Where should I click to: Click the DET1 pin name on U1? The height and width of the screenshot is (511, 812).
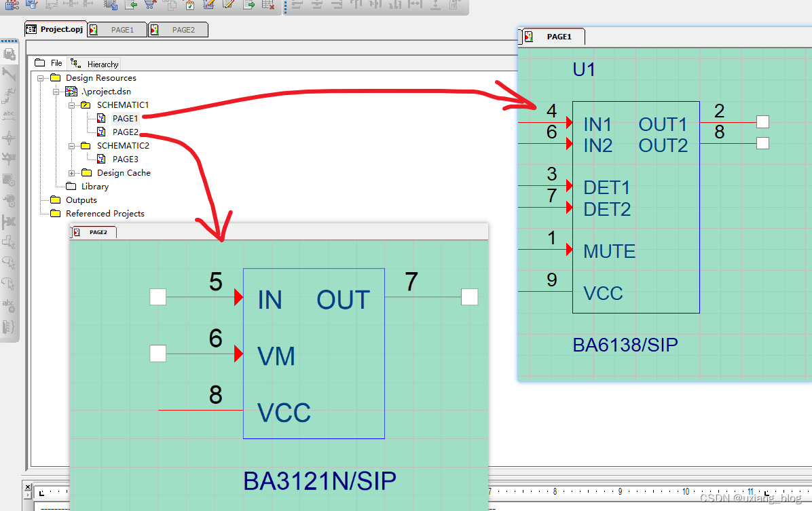click(x=606, y=187)
